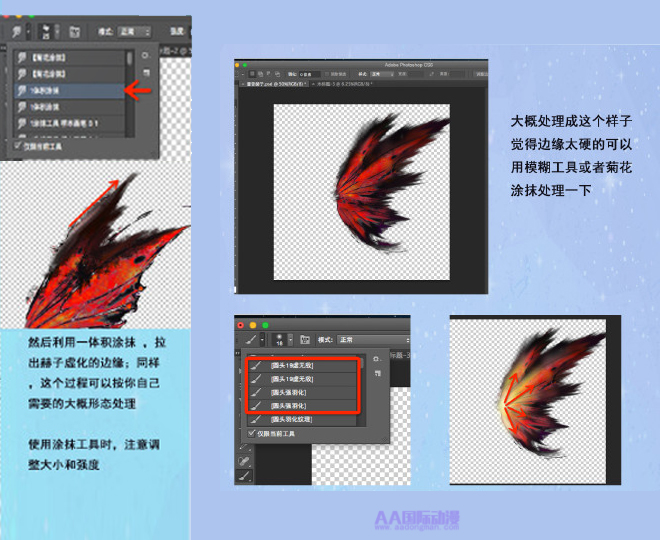660x540 pixels.
Task: Select the mixer brush tool at the bottom of the left toolbar
Action: pyautogui.click(x=243, y=478)
